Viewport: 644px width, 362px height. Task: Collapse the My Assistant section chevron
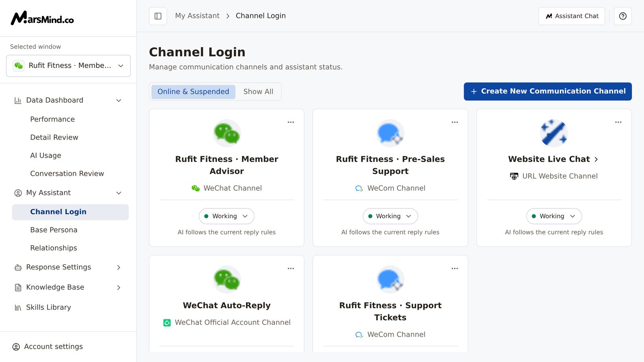tap(119, 193)
